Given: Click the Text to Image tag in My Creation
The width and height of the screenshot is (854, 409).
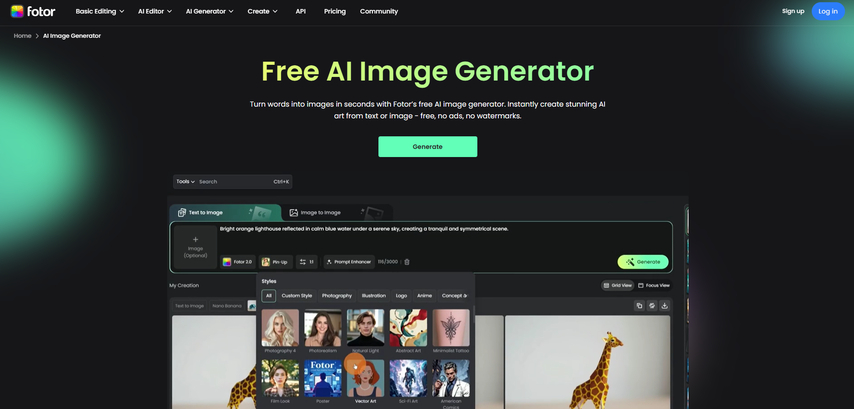Looking at the screenshot, I should pyautogui.click(x=190, y=306).
